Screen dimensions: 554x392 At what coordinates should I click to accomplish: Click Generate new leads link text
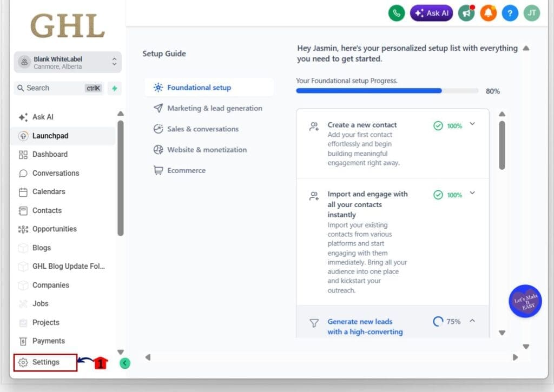tap(365, 327)
